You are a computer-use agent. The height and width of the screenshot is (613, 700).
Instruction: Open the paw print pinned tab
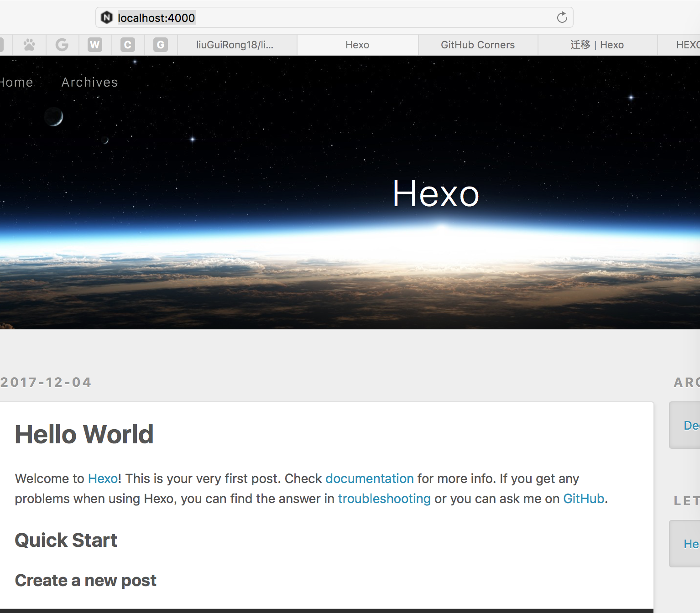pos(29,45)
